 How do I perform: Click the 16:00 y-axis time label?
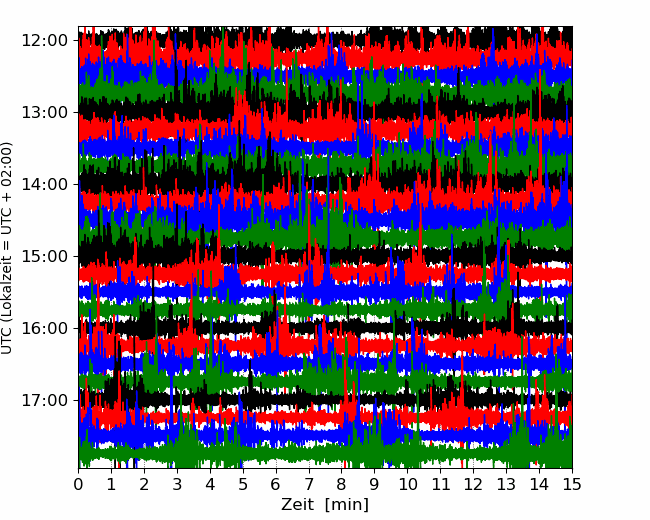44,328
